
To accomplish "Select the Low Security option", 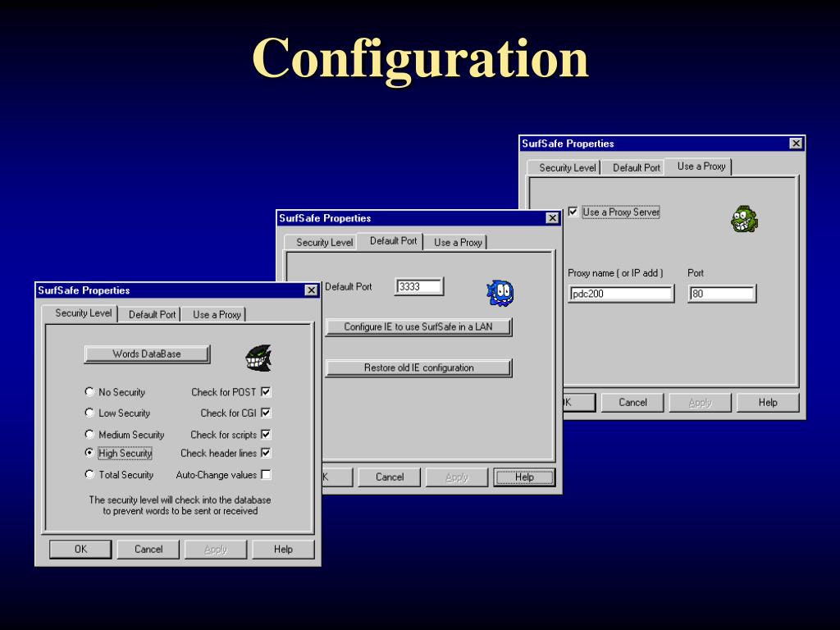I will (x=89, y=413).
